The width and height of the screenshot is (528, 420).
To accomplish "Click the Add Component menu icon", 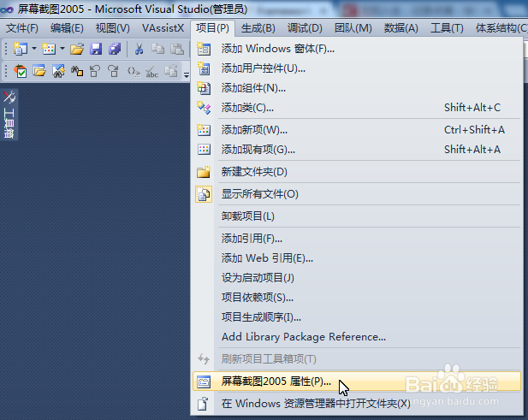I will click(204, 88).
